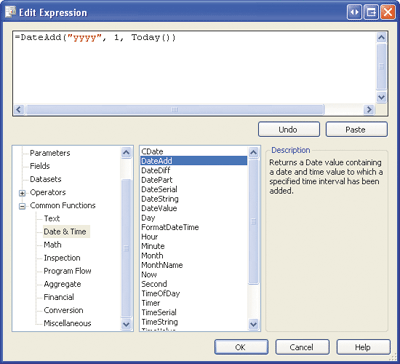Select FormatDateTime in the function list
400x364 pixels.
coord(170,227)
